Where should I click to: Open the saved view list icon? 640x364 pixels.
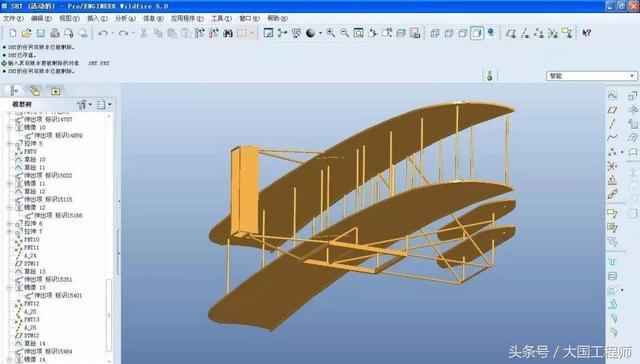[x=387, y=33]
